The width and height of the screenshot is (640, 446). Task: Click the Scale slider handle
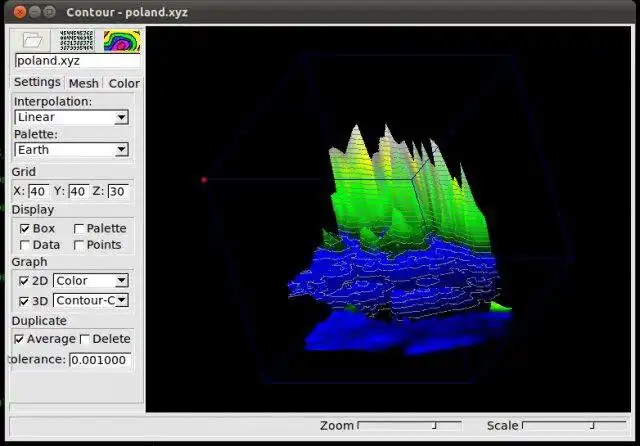click(x=592, y=426)
